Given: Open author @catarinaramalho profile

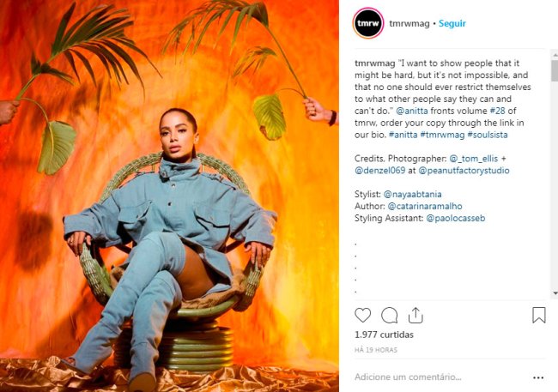Looking at the screenshot, I should click(x=425, y=206).
